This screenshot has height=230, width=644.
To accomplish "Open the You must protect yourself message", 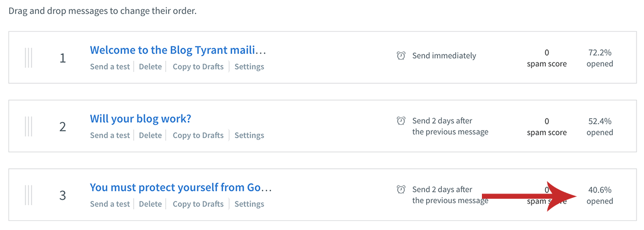I will point(181,187).
